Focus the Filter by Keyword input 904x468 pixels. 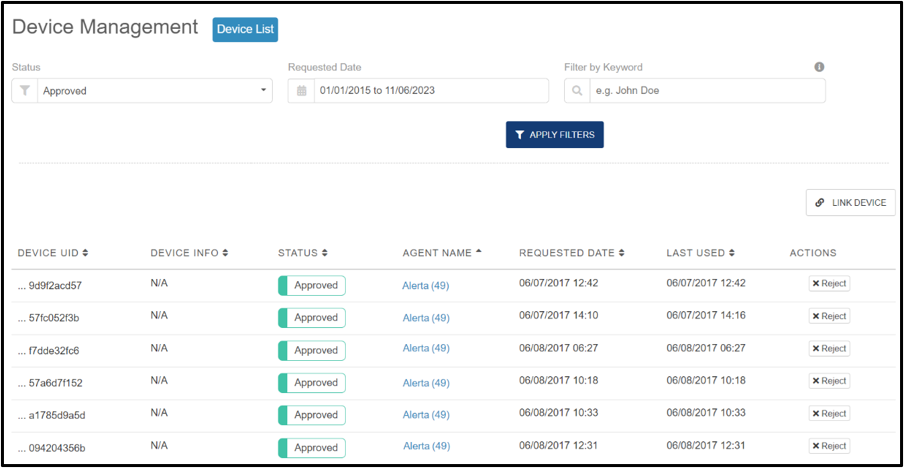(707, 91)
